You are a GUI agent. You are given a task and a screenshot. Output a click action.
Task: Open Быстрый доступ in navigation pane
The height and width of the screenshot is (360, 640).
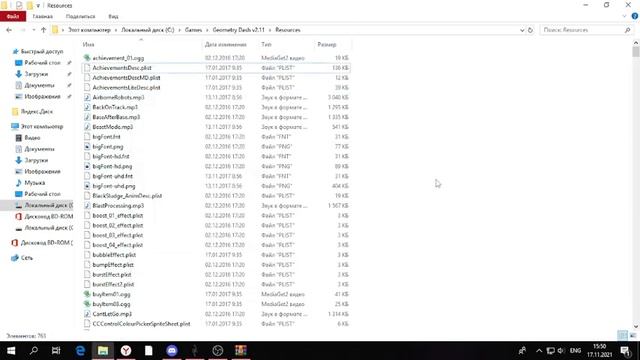42,51
